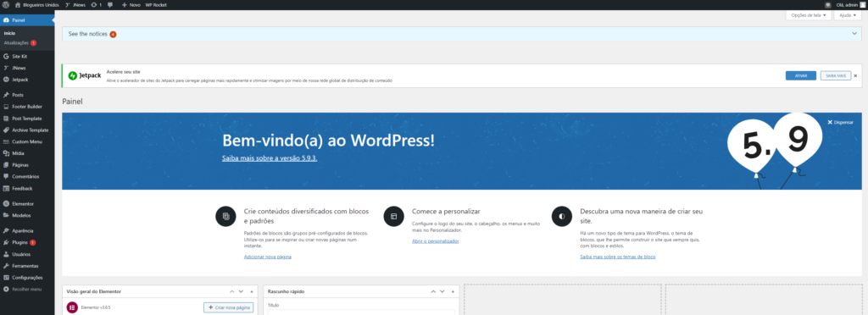The image size is (868, 315).
Task: Expand the See the notices panel chevron
Action: [x=854, y=34]
